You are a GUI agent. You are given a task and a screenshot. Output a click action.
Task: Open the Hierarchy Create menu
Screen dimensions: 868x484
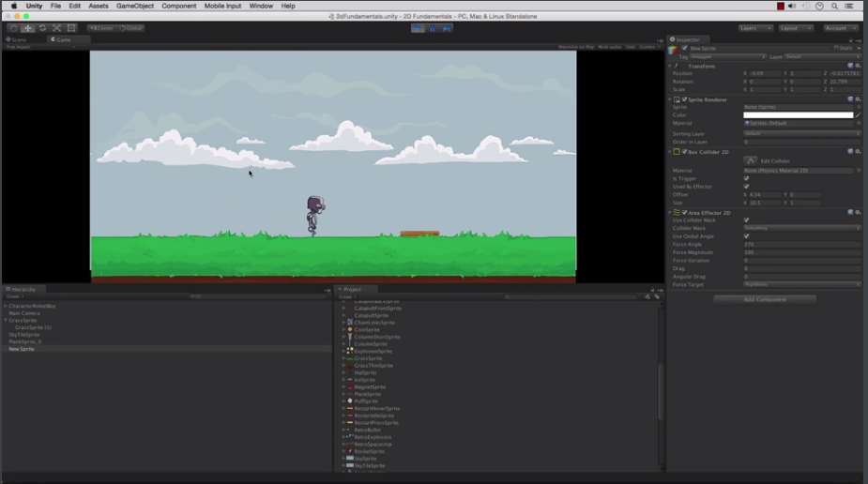15,296
